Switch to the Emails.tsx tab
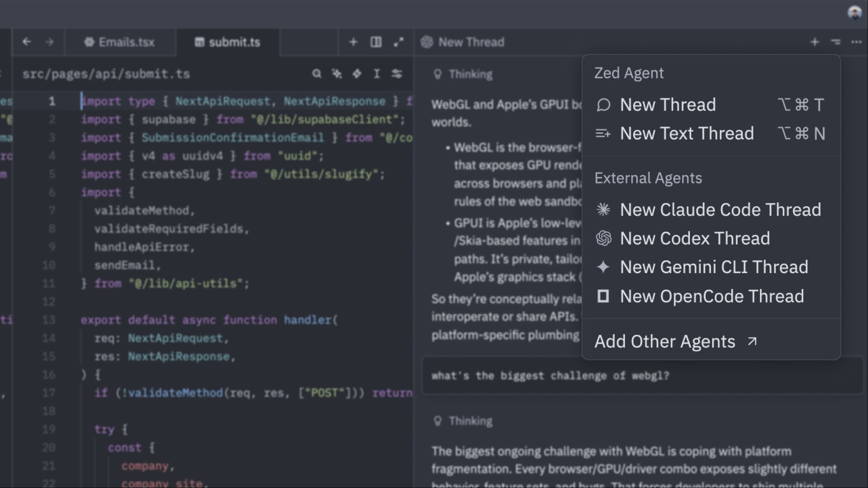The height and width of the screenshot is (488, 868). (120, 42)
